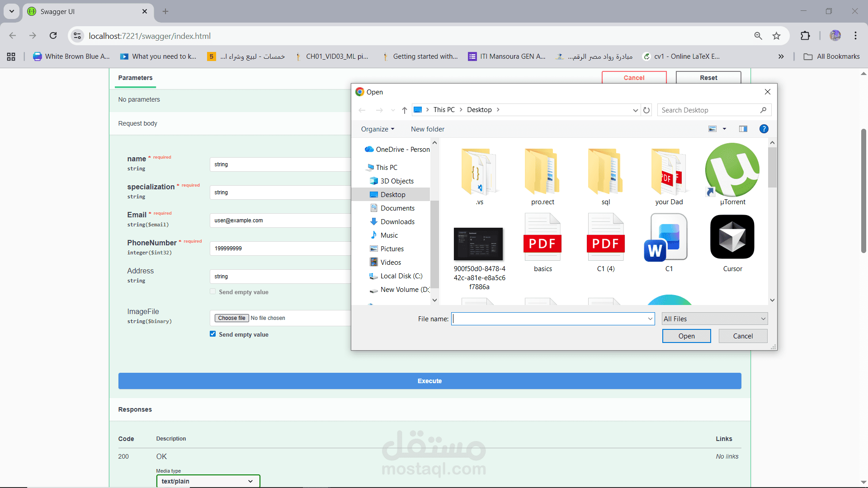Viewport: 868px width, 488px height.
Task: Click the Open button in dialog
Action: click(x=686, y=336)
